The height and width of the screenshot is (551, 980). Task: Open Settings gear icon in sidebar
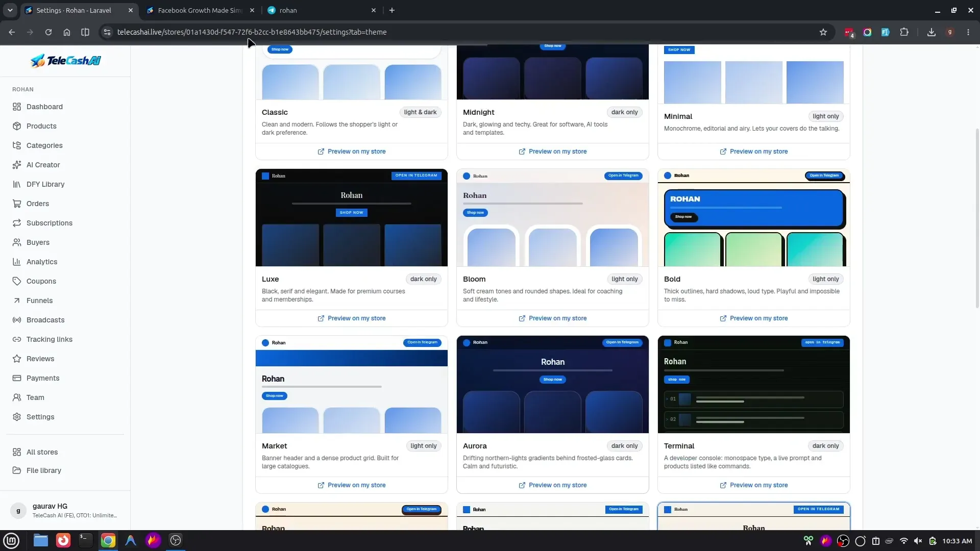coord(17,417)
